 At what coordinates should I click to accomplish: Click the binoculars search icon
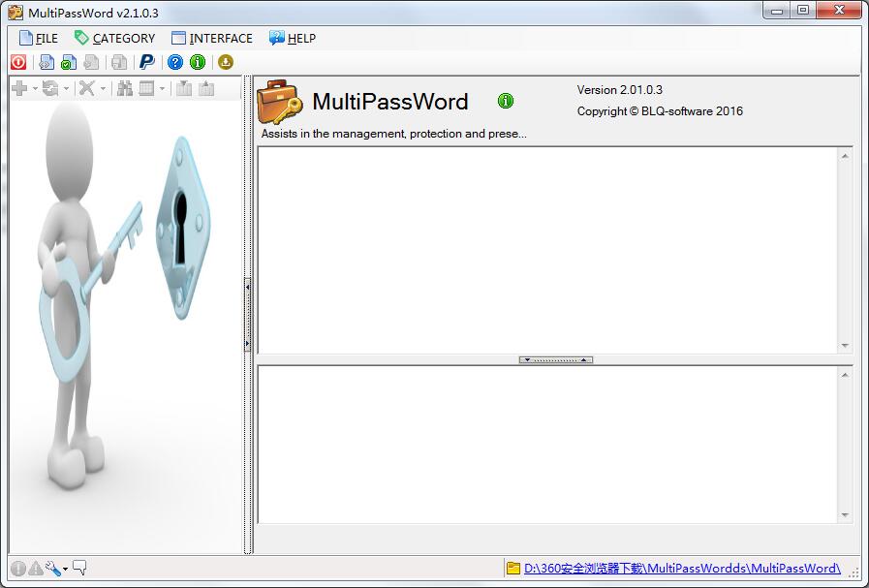124,88
